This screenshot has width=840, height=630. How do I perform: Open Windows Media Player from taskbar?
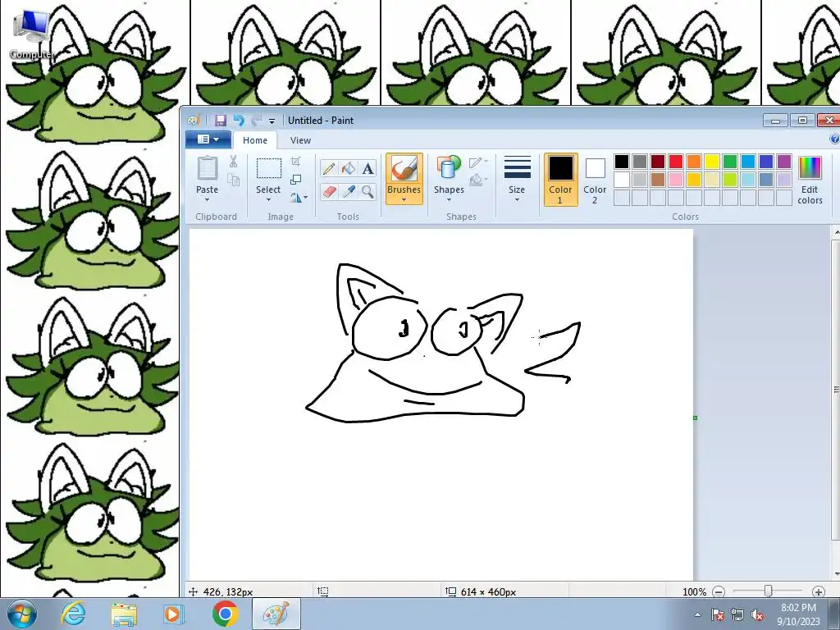pyautogui.click(x=174, y=614)
